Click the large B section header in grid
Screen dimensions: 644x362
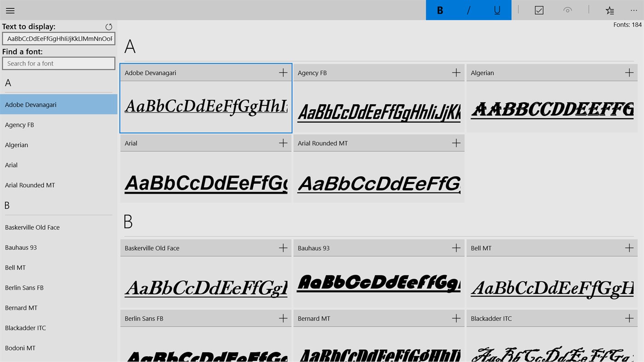pos(128,222)
